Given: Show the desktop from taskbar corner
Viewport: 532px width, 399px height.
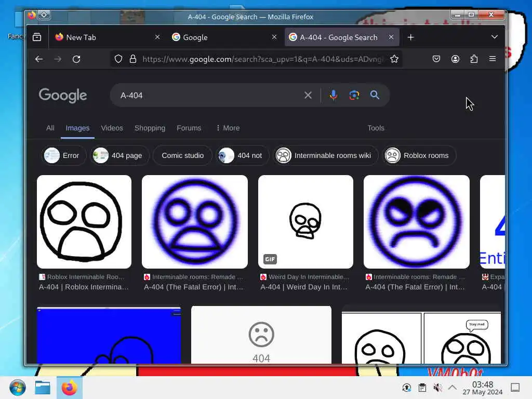Looking at the screenshot, I should pos(515,388).
